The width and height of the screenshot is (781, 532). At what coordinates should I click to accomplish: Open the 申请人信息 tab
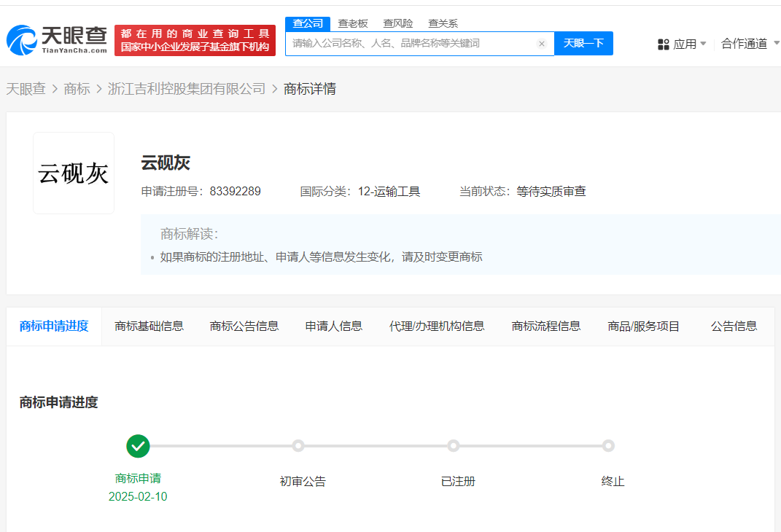(334, 326)
